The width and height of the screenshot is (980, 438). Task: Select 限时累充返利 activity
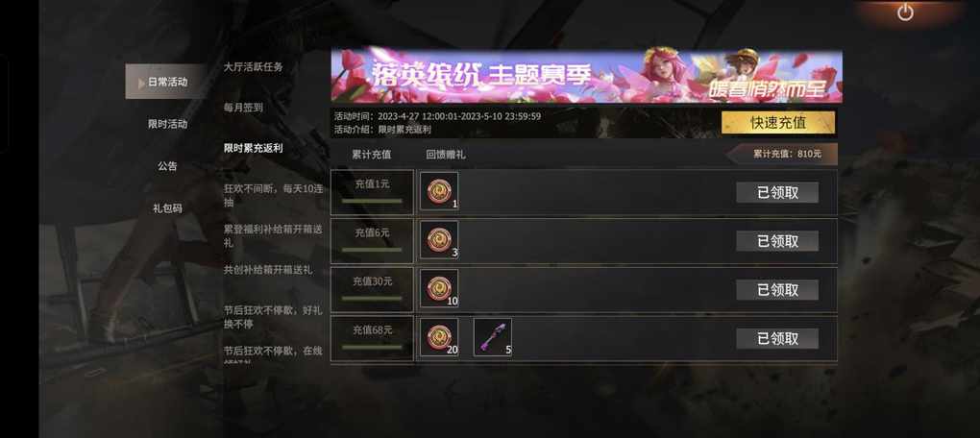point(253,148)
